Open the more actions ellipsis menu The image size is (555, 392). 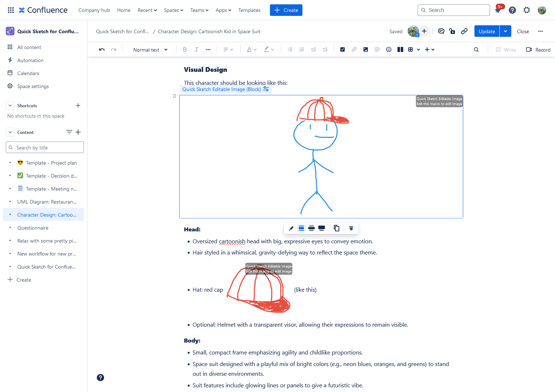click(541, 31)
